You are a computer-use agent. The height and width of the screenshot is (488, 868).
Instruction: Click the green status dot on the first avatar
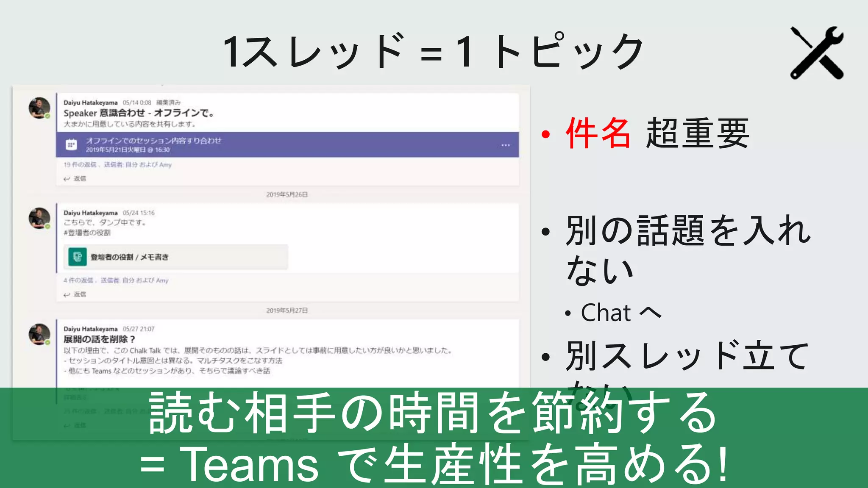(x=48, y=116)
